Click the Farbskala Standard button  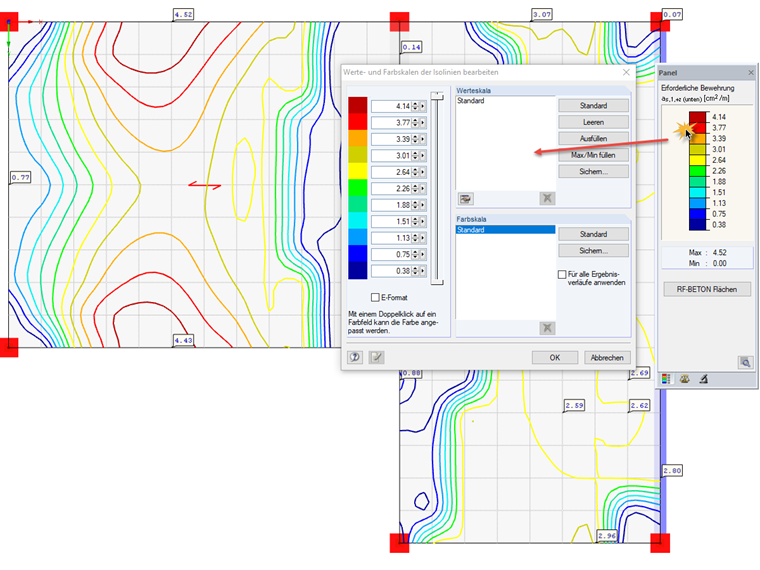593,234
